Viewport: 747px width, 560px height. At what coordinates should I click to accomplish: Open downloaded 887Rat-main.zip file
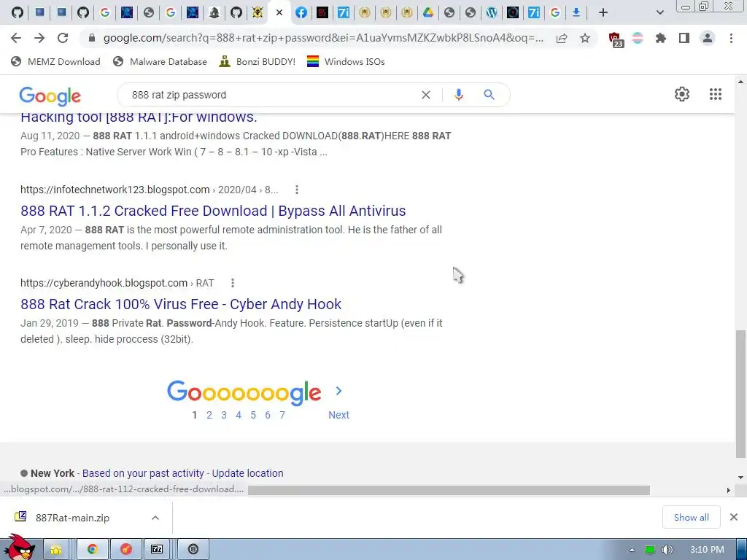tap(72, 518)
